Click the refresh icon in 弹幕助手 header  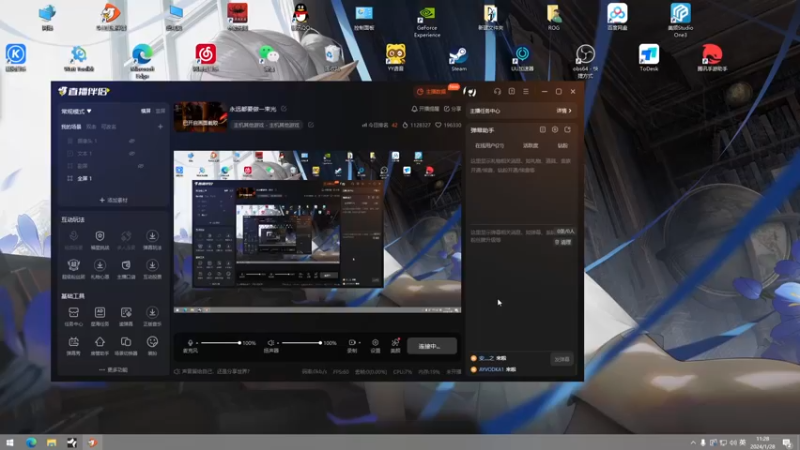coord(567,130)
